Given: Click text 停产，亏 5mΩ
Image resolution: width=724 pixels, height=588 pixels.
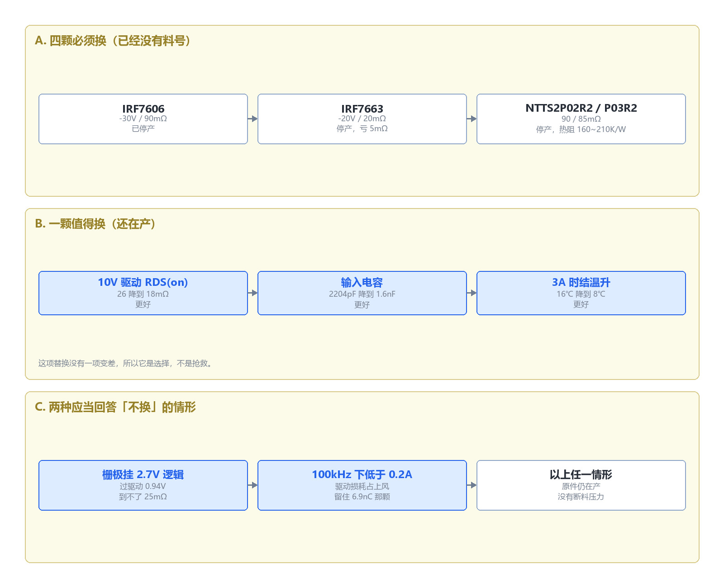Looking at the screenshot, I should (362, 128).
